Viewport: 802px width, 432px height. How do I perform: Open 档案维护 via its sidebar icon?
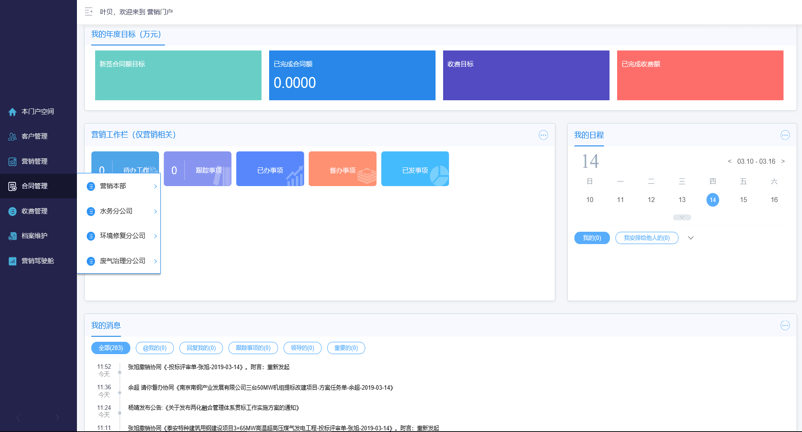click(x=12, y=236)
